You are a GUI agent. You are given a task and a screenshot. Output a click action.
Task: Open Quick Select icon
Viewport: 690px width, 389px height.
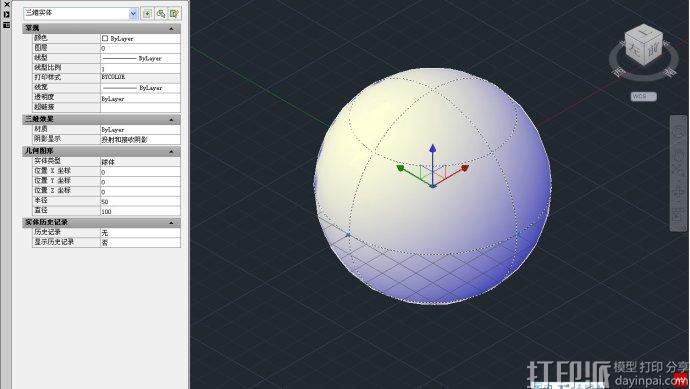[x=175, y=14]
